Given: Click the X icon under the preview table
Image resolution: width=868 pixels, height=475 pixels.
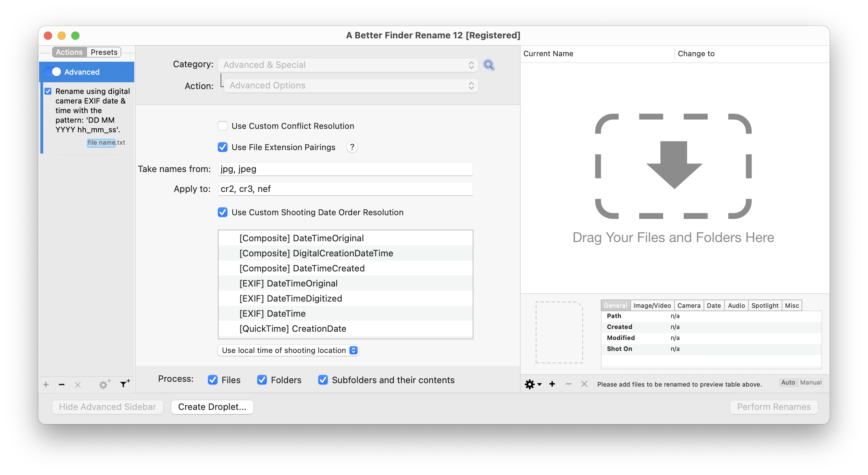Looking at the screenshot, I should pyautogui.click(x=584, y=384).
